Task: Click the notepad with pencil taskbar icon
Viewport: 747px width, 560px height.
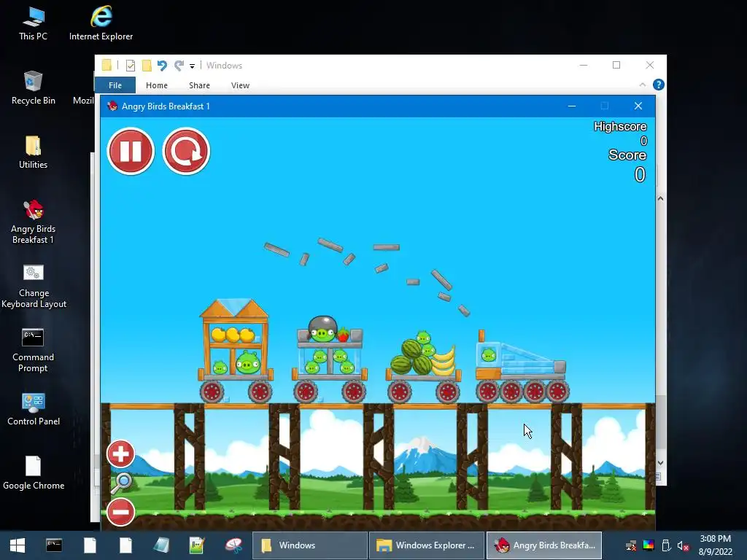Action: [197, 545]
